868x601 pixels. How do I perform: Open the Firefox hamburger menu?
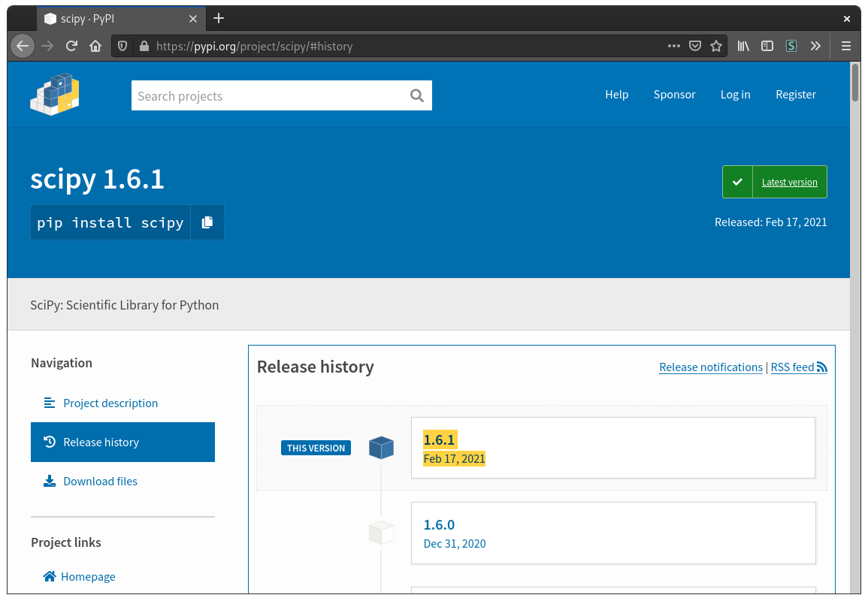[846, 46]
